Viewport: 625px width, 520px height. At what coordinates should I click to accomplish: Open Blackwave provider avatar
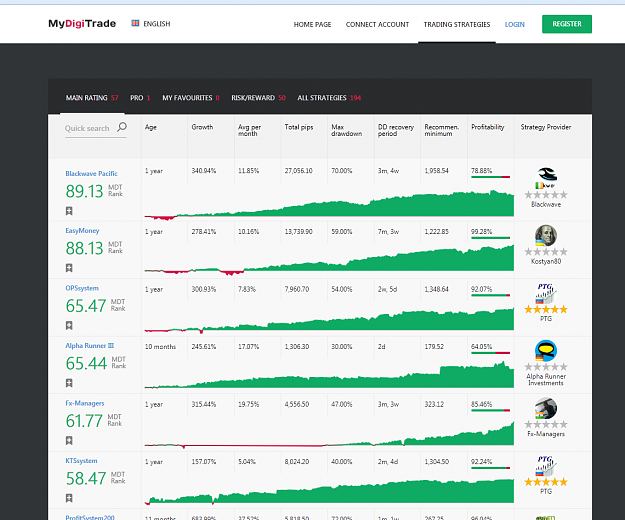[x=546, y=177]
